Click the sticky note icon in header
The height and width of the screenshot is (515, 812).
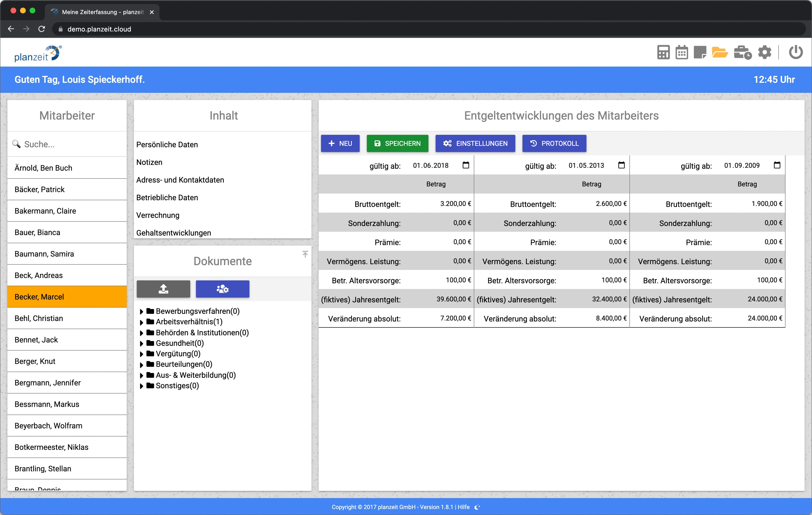700,52
